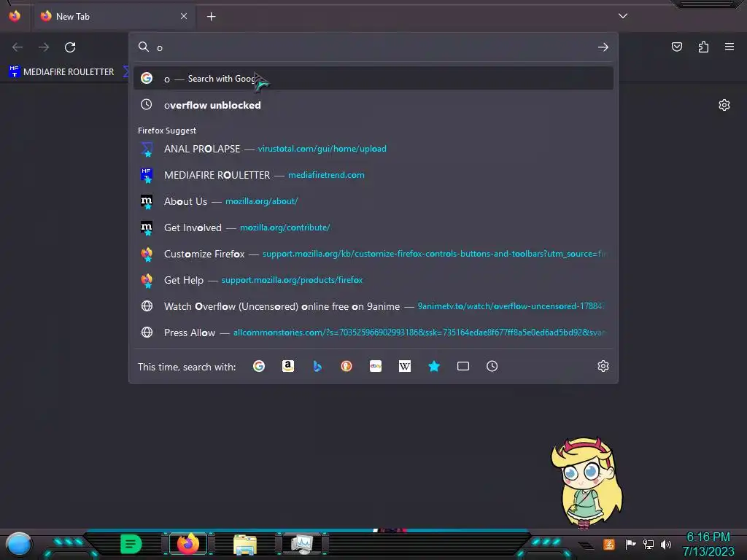This screenshot has height=560, width=747.
Task: Search only Bookmarks star icon
Action: [x=434, y=366]
